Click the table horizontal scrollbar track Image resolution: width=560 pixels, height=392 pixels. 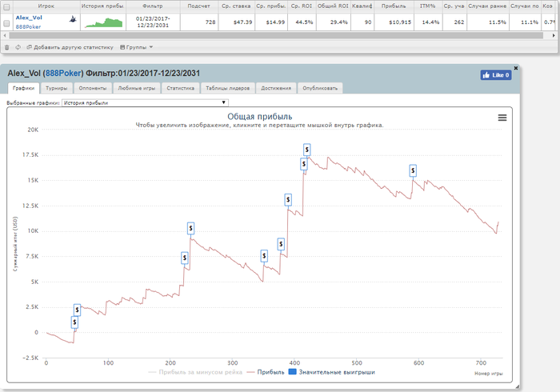(276, 36)
